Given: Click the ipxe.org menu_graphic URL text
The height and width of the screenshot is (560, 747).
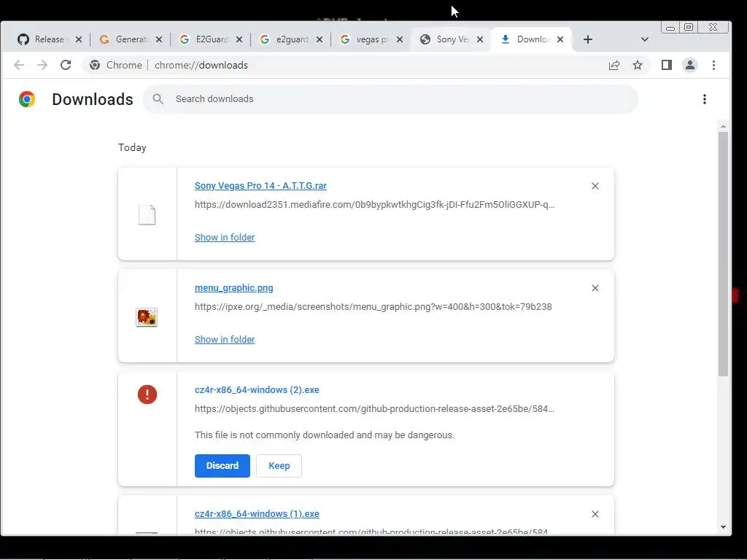Looking at the screenshot, I should point(373,307).
